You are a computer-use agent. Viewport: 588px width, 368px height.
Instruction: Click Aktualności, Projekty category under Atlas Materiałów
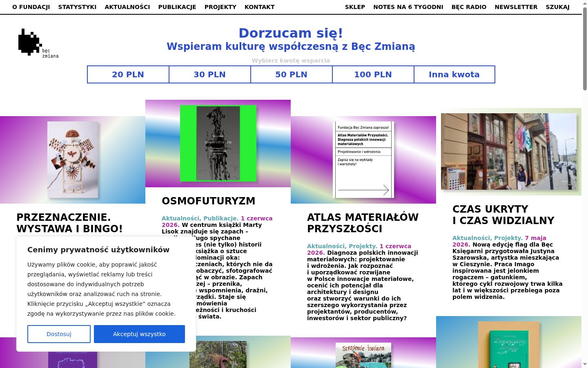point(342,246)
